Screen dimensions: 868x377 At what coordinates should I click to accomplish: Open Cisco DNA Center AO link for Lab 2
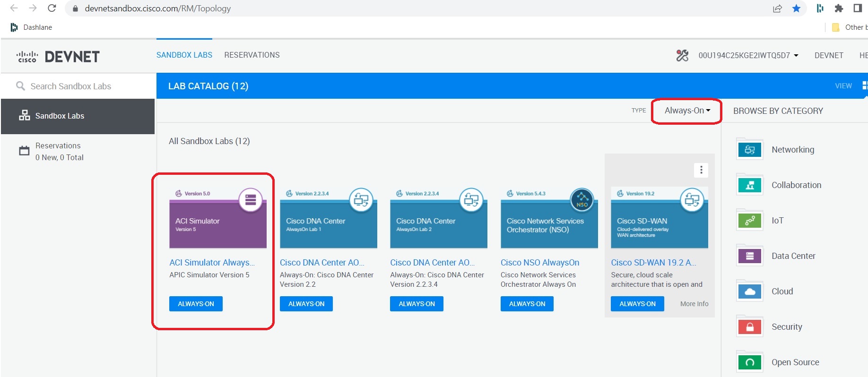pyautogui.click(x=432, y=263)
